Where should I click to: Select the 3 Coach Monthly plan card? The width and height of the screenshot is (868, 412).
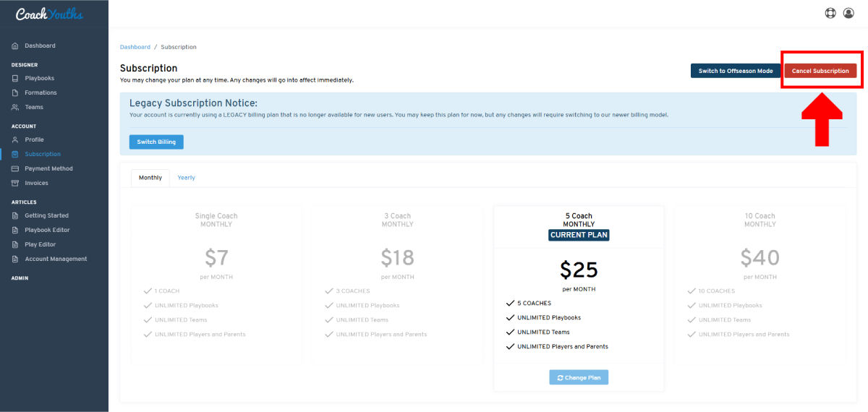click(397, 285)
